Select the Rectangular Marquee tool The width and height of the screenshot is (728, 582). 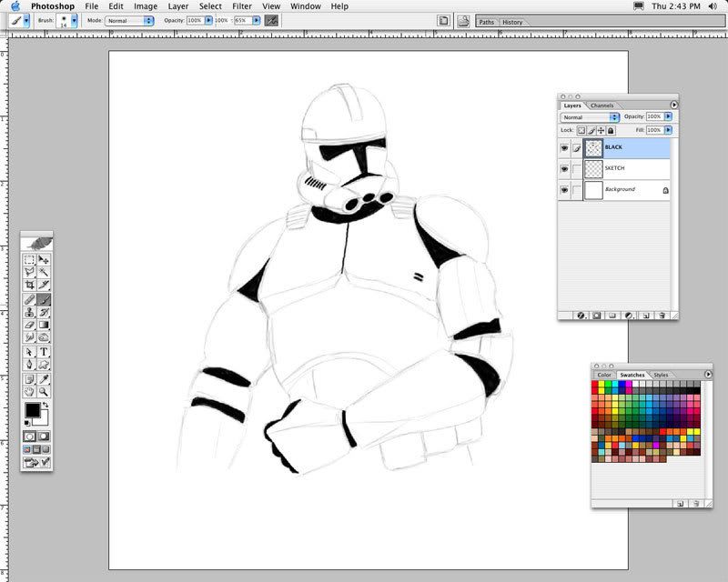point(29,260)
